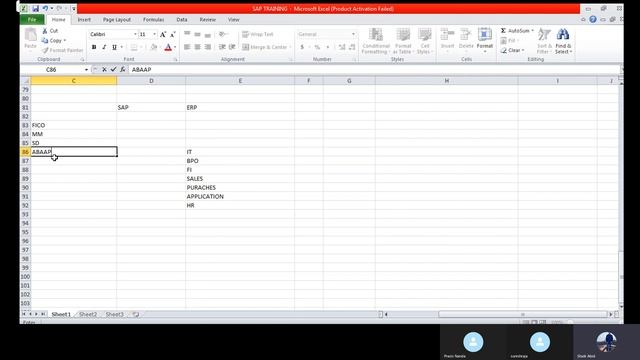Click the Cut scissors icon
The height and width of the screenshot is (360, 640).
pyautogui.click(x=45, y=31)
